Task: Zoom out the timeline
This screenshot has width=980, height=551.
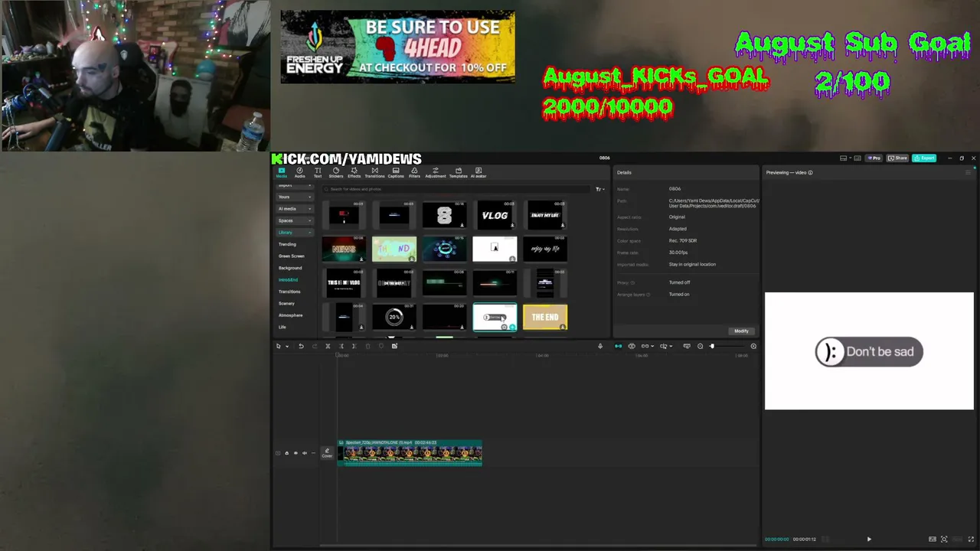Action: [x=700, y=347]
